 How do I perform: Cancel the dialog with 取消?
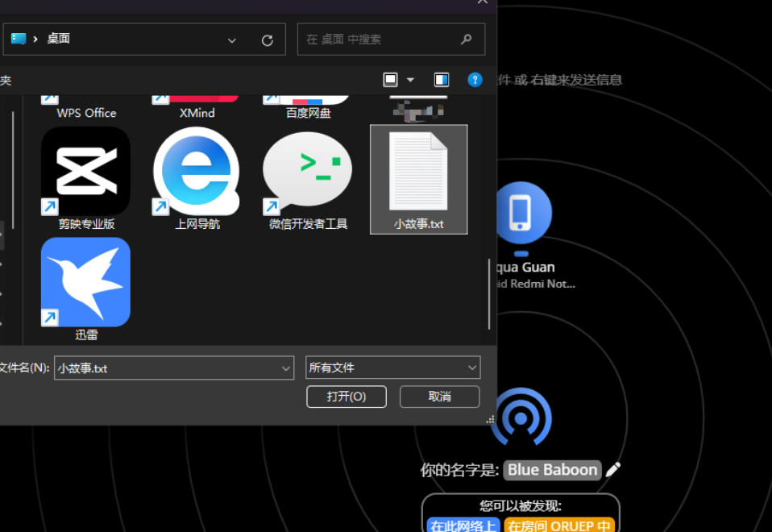(439, 397)
